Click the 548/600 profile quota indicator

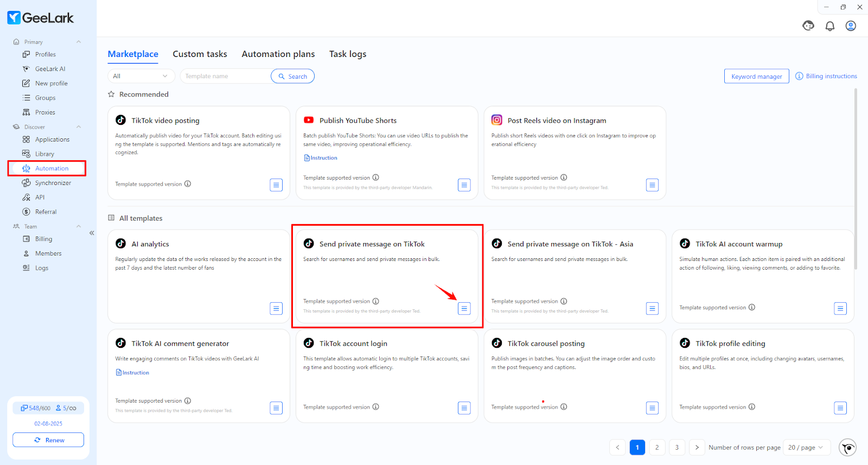point(35,408)
